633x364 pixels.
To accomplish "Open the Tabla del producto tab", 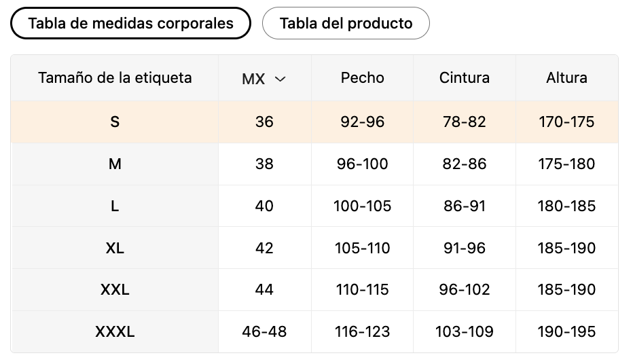I will coord(346,23).
